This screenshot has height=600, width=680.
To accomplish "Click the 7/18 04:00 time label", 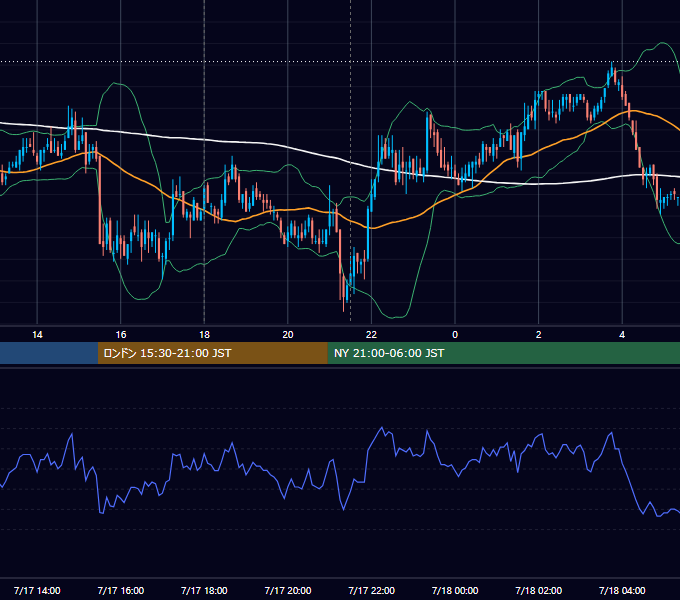I will [622, 590].
